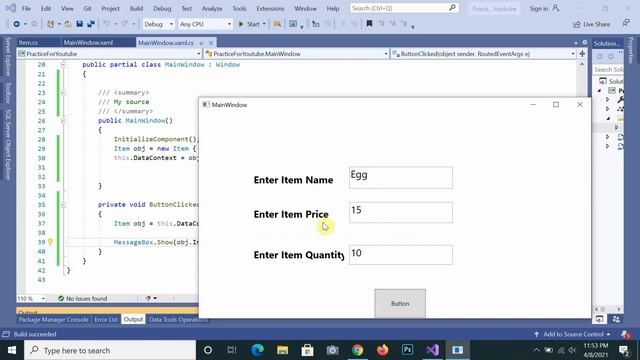Open SQL Server Object Explorer side tab
640x360 pixels.
tap(8, 144)
